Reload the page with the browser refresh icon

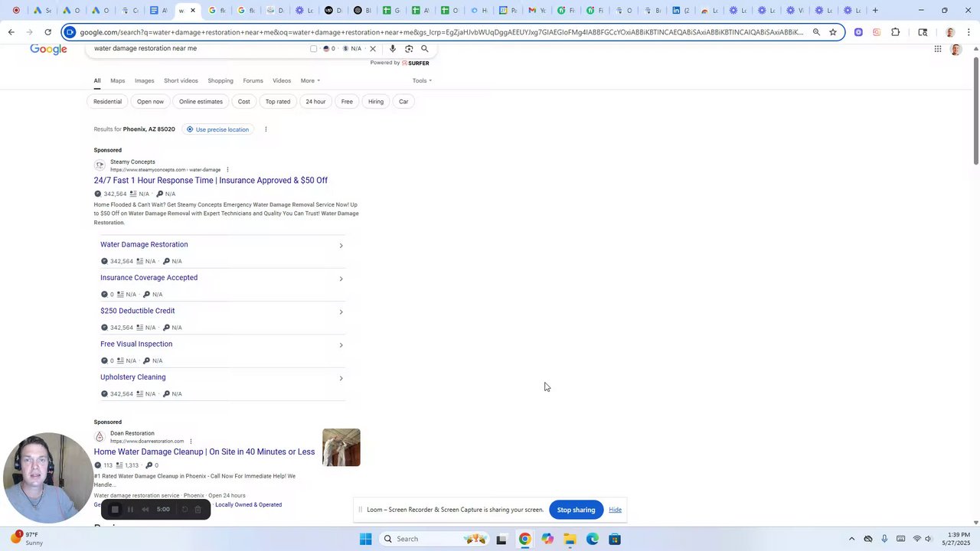pos(47,32)
